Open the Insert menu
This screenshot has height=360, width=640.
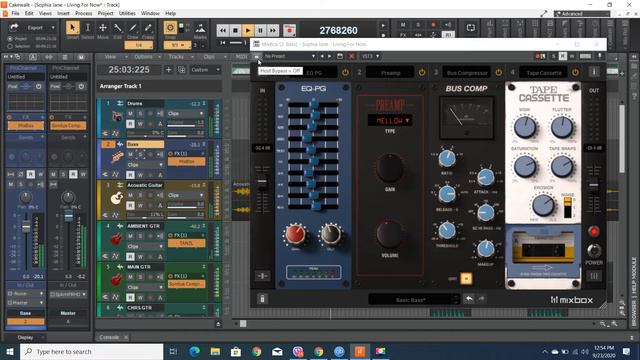coord(63,13)
